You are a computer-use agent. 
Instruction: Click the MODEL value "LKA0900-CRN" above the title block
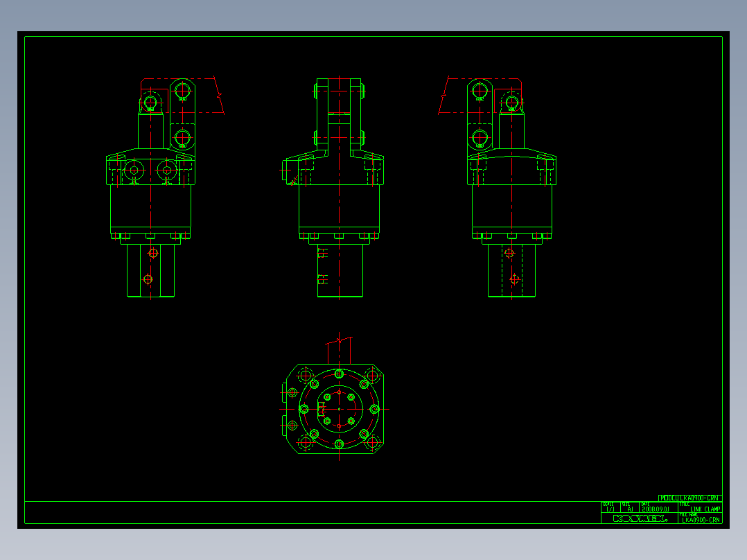coord(698,498)
